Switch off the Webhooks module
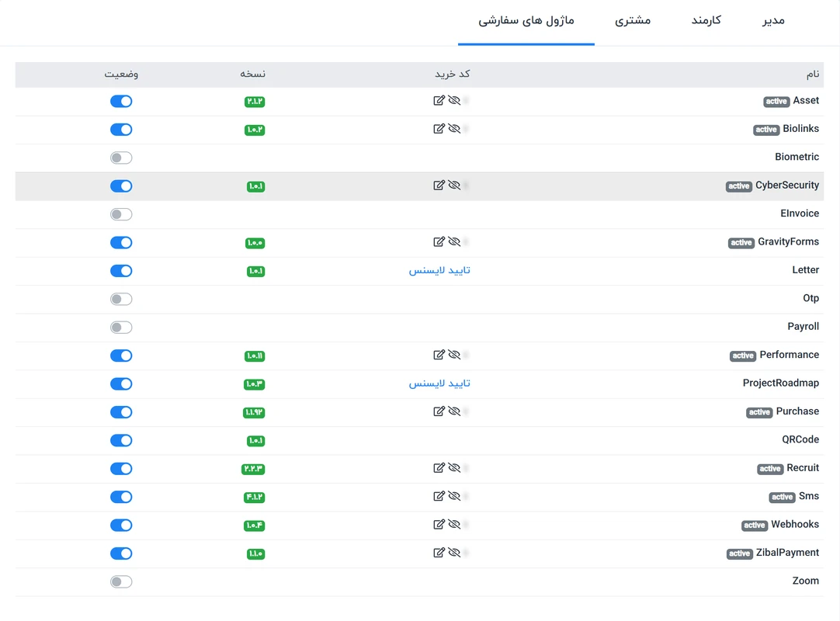The image size is (840, 621). tap(121, 525)
